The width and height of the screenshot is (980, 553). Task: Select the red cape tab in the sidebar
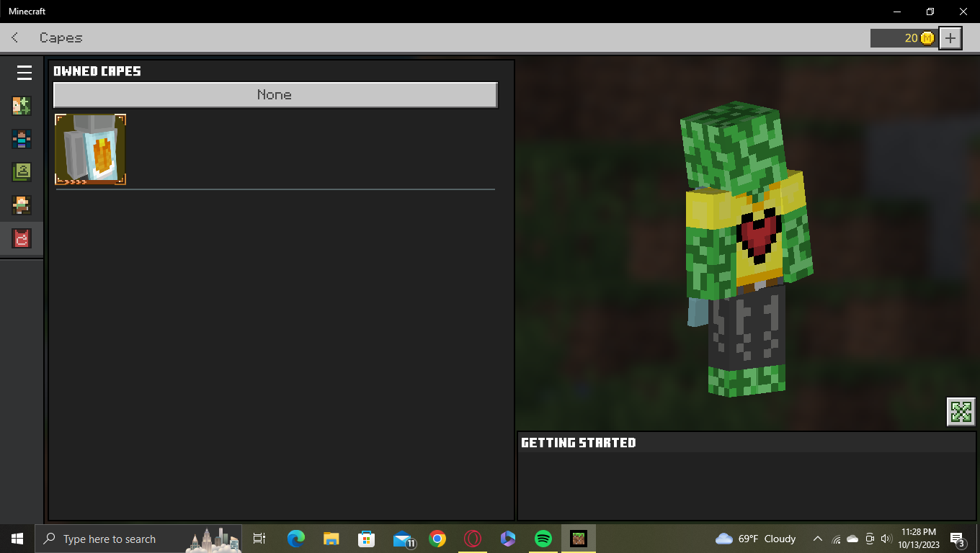point(22,238)
